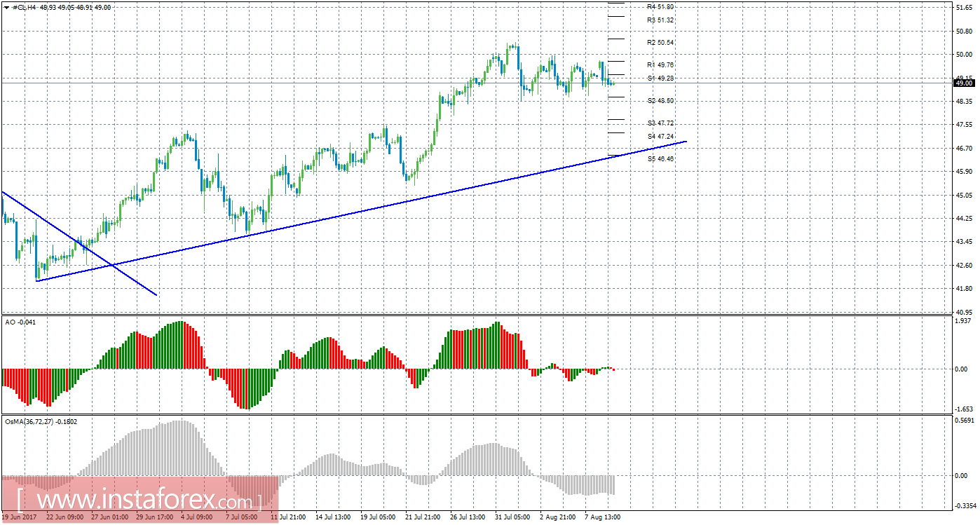Screen dimensions: 980x525
Task: Click the 0.5691 OsMA scale value
Action: [x=965, y=421]
